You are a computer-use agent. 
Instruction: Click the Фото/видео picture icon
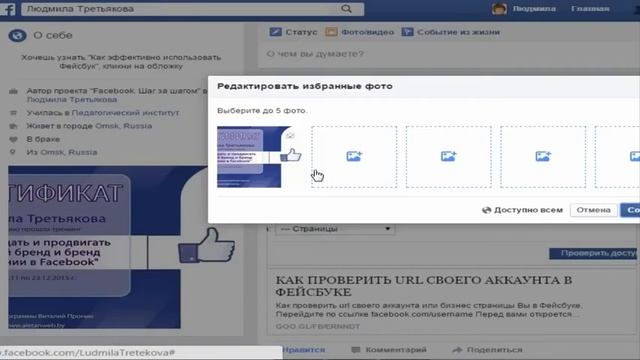coord(331,32)
